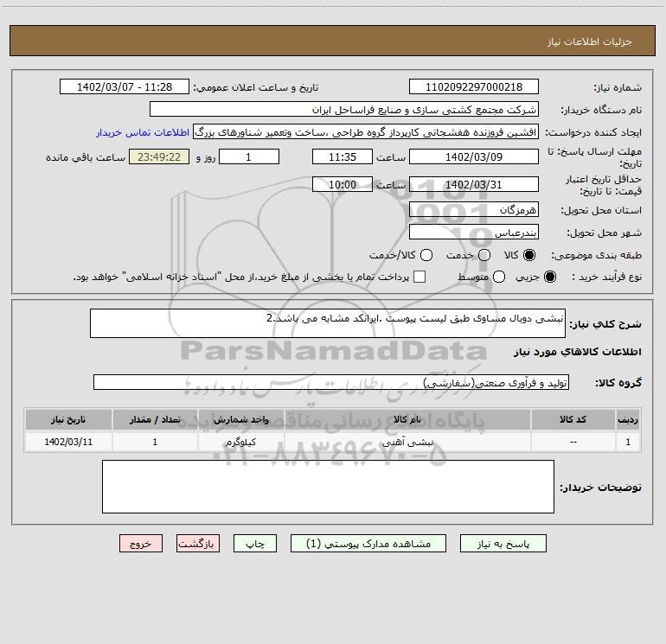This screenshot has height=644, width=666.
Task: Click the شماره نیاز label
Action: [x=618, y=88]
